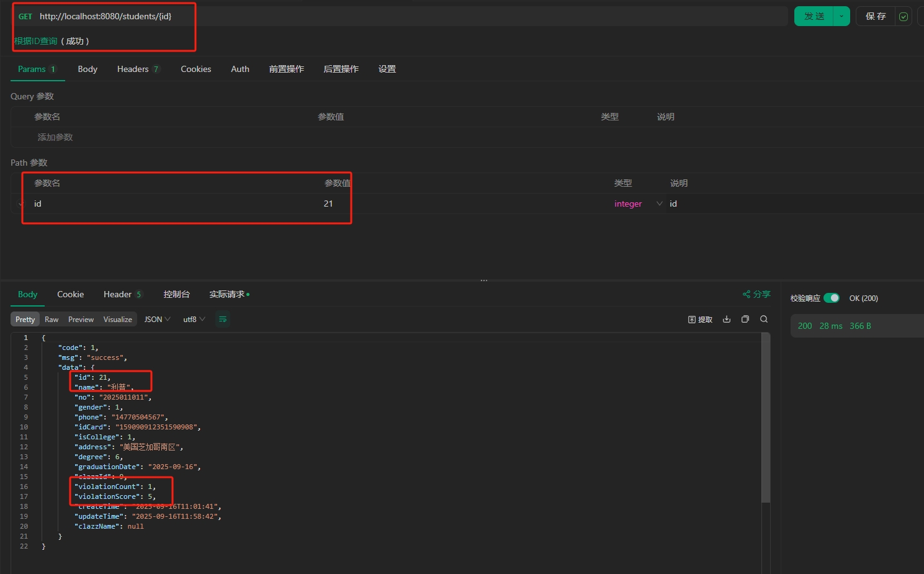Open the response 控制台 tab

176,294
